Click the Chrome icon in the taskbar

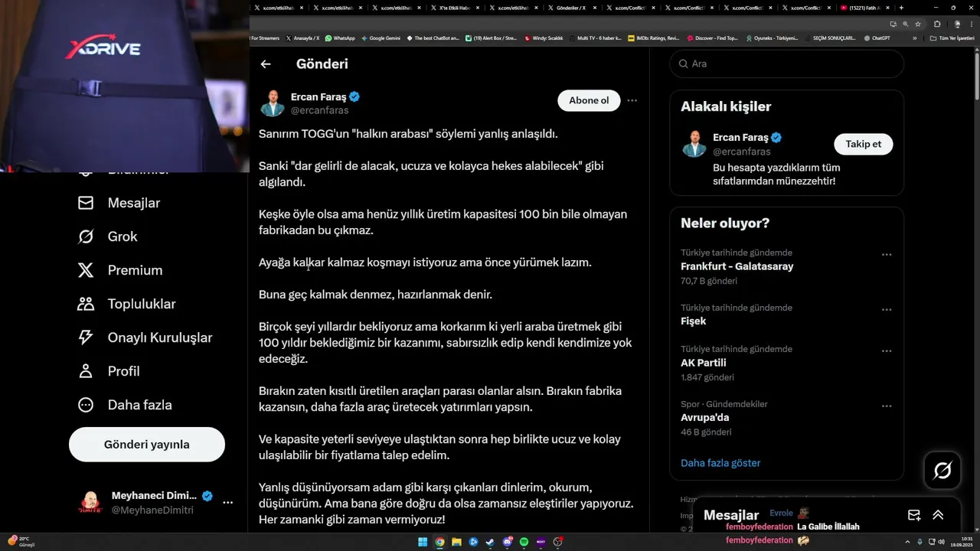[x=439, y=542]
